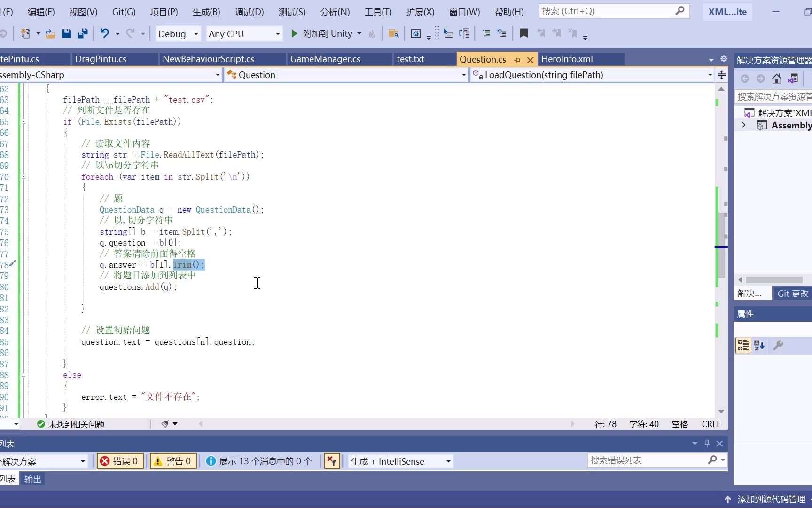Click the 搜索错误列表 search field

point(648,460)
